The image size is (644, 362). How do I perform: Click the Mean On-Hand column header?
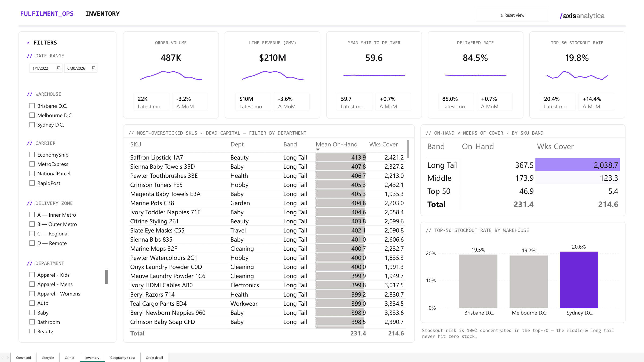tap(336, 145)
